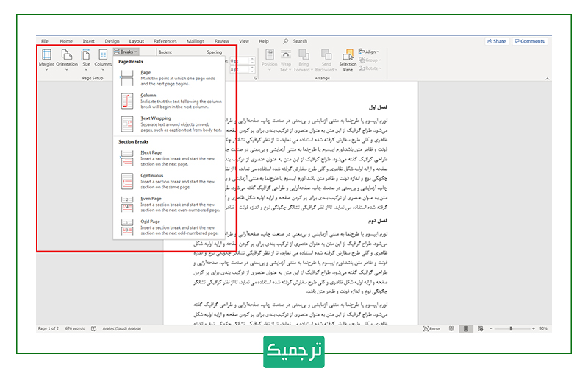588x368 pixels.
Task: Open the Rotate dropdown
Action: click(370, 68)
